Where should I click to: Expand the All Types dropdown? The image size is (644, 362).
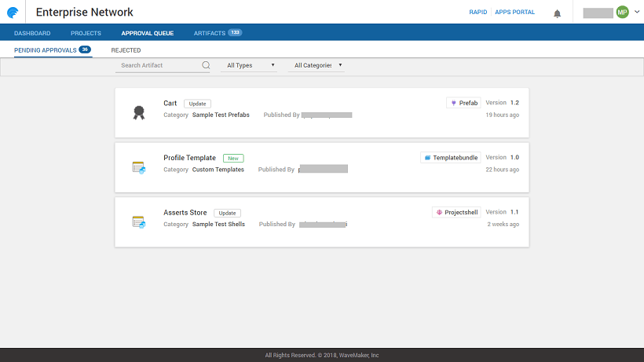(x=251, y=65)
